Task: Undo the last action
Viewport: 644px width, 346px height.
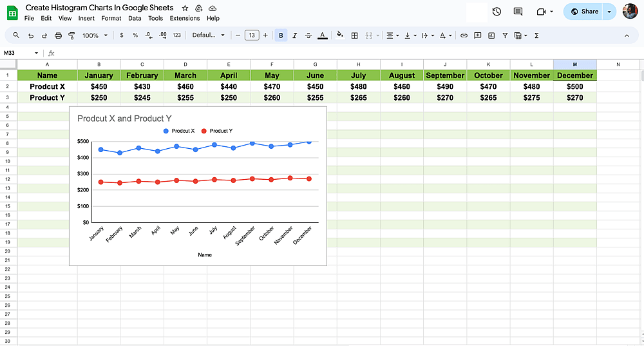Action: [31, 35]
